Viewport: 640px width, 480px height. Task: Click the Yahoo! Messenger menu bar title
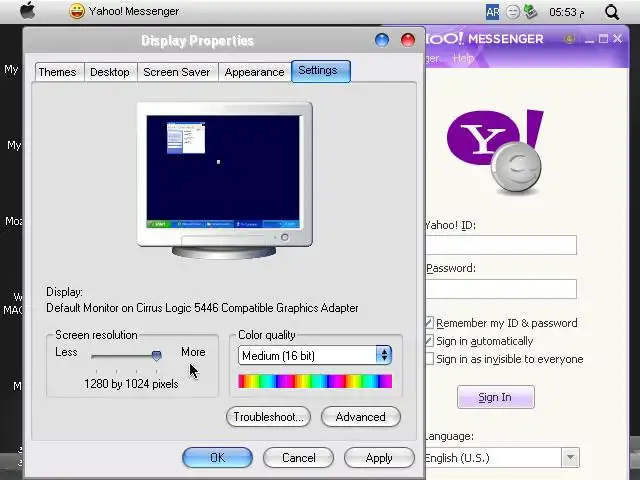coord(134,11)
